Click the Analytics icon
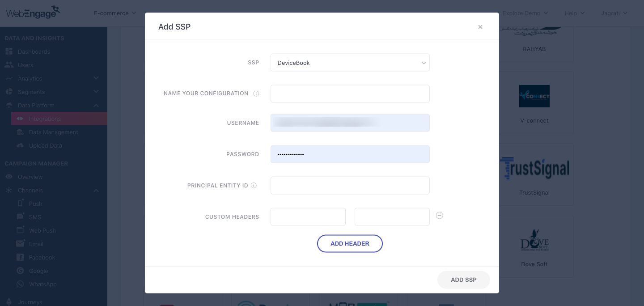The height and width of the screenshot is (306, 644). pos(8,78)
